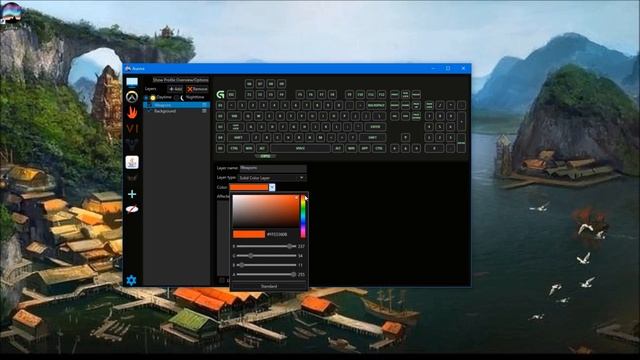The width and height of the screenshot is (640, 360).
Task: Select the BACKSPACE key on keyboard layout
Action: (376, 105)
